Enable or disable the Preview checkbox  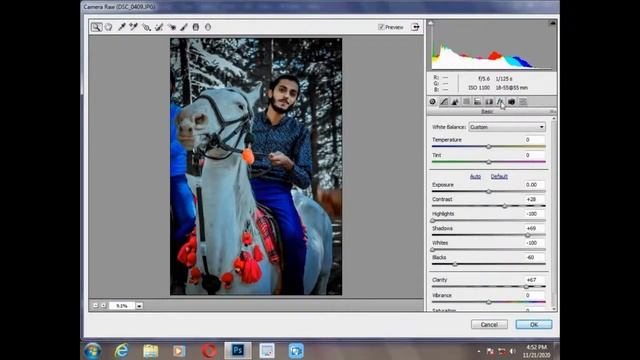tap(381, 27)
